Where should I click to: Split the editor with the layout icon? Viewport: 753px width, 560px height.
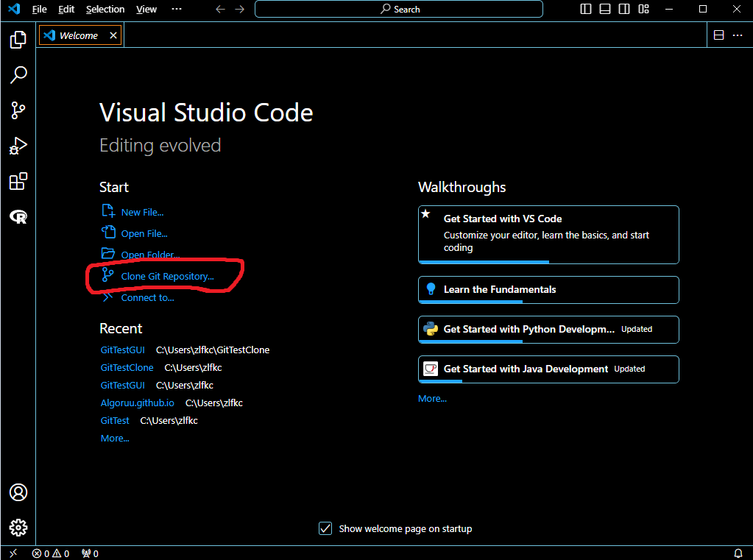pos(719,35)
